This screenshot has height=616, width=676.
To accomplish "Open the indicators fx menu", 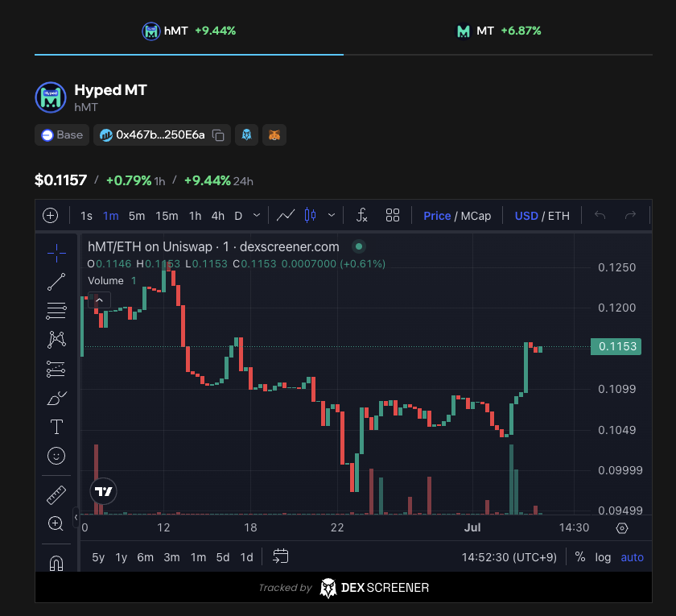I will point(361,215).
